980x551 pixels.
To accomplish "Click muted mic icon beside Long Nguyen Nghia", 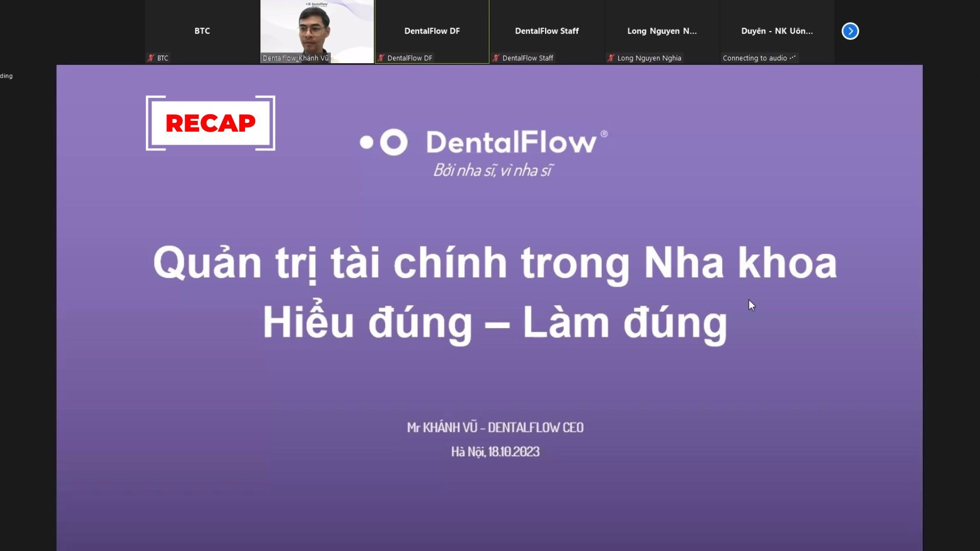I will [611, 58].
